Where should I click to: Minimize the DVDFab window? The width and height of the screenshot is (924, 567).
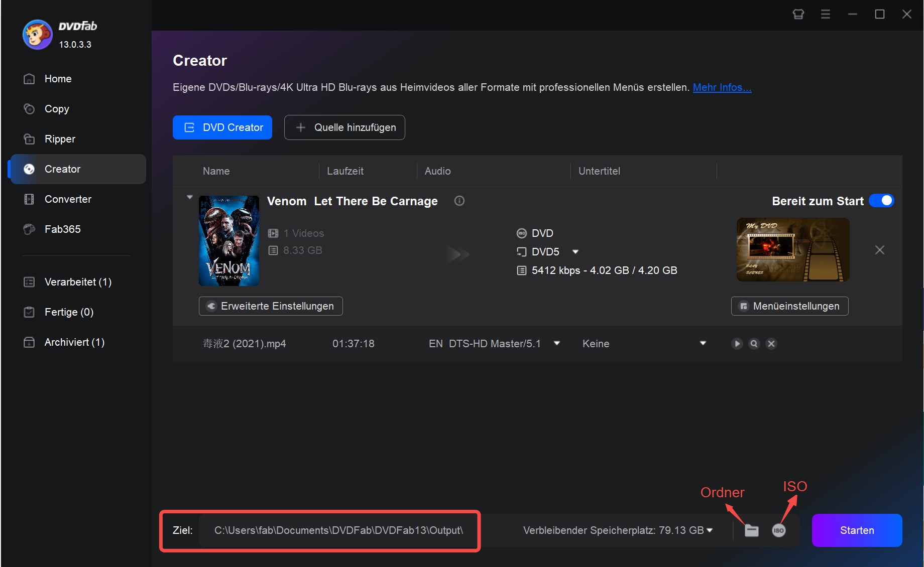[x=853, y=14]
